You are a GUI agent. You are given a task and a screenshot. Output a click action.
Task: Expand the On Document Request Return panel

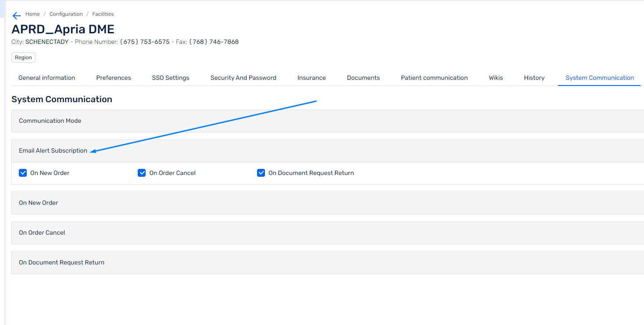[x=328, y=262]
